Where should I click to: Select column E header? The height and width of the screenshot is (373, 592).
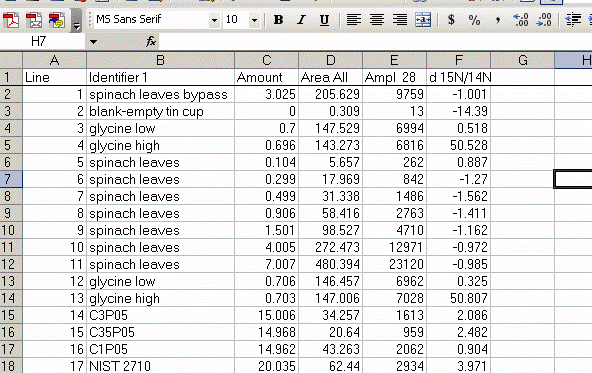(394, 60)
